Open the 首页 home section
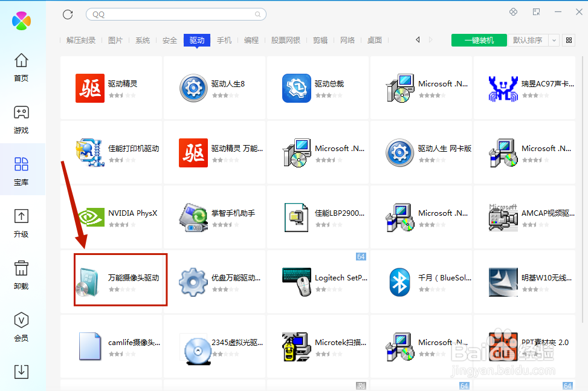The image size is (588, 391). pos(21,68)
